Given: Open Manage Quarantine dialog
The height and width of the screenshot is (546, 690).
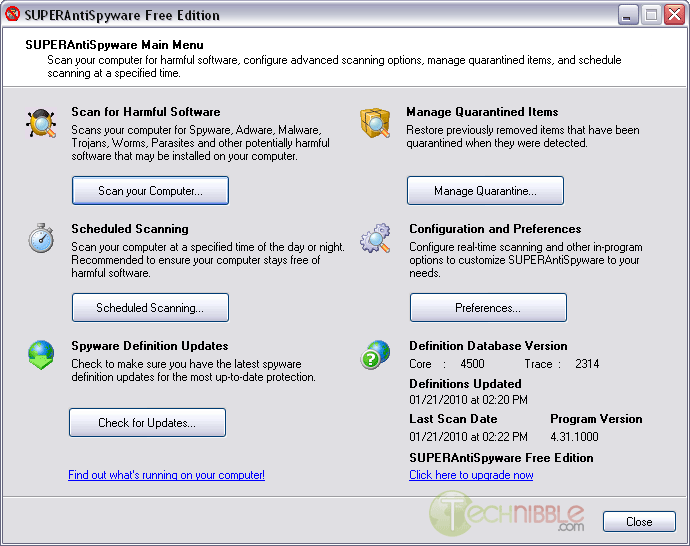Looking at the screenshot, I should pyautogui.click(x=485, y=191).
